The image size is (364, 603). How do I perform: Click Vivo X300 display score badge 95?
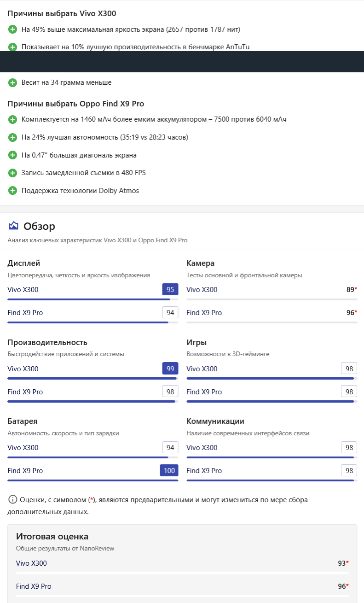[170, 290]
